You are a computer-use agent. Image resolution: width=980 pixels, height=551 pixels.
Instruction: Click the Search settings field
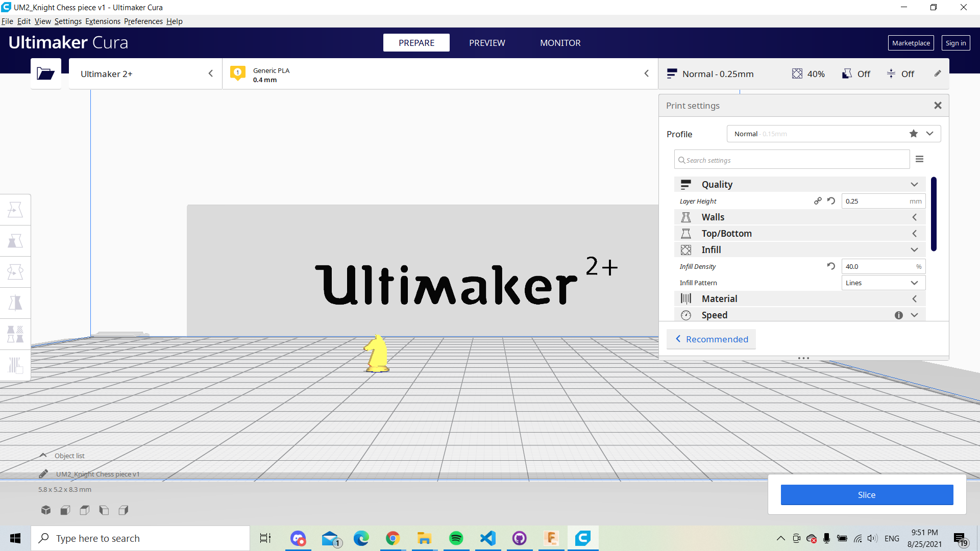[792, 160]
